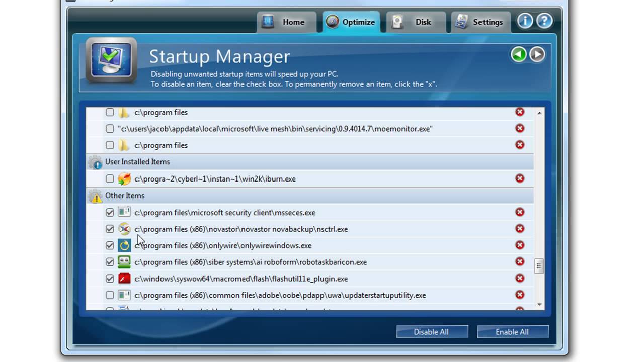Switch to the Optimize tab
The width and height of the screenshot is (644, 362).
coord(351,22)
